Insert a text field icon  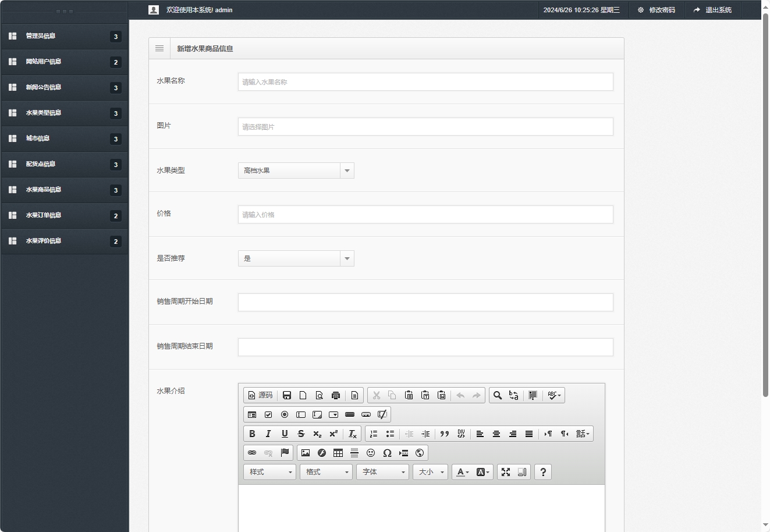(301, 414)
